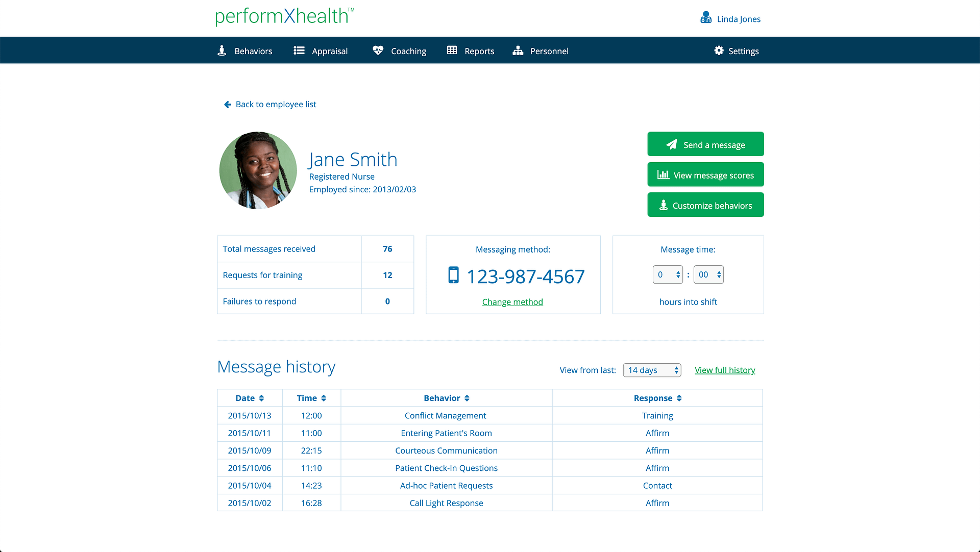Sort by Response column arrows
The height and width of the screenshot is (552, 980).
[x=679, y=398]
